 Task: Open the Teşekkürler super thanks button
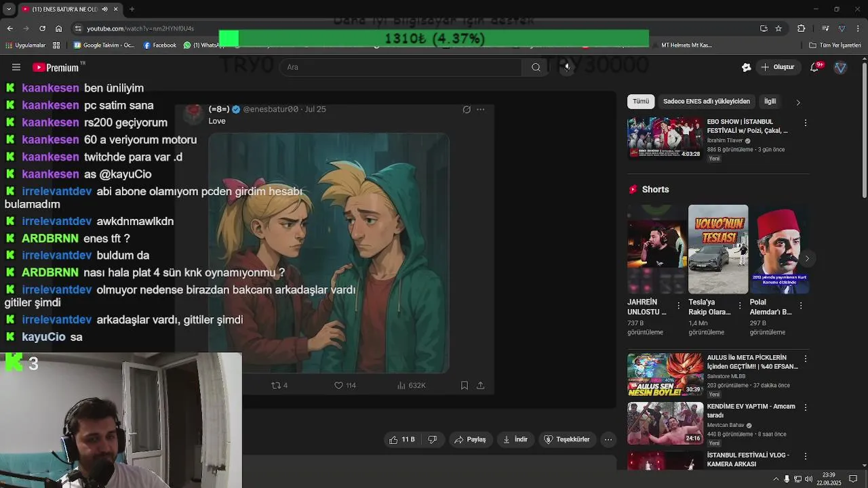[567, 439]
